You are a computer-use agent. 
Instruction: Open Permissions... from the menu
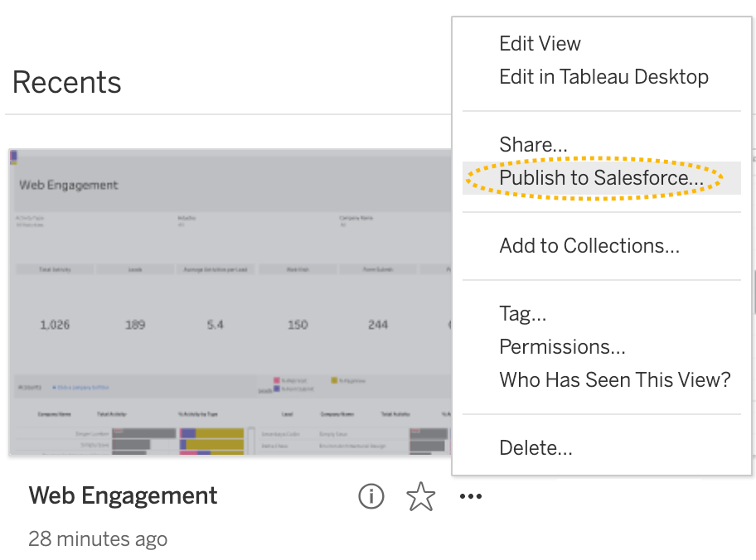pos(562,347)
